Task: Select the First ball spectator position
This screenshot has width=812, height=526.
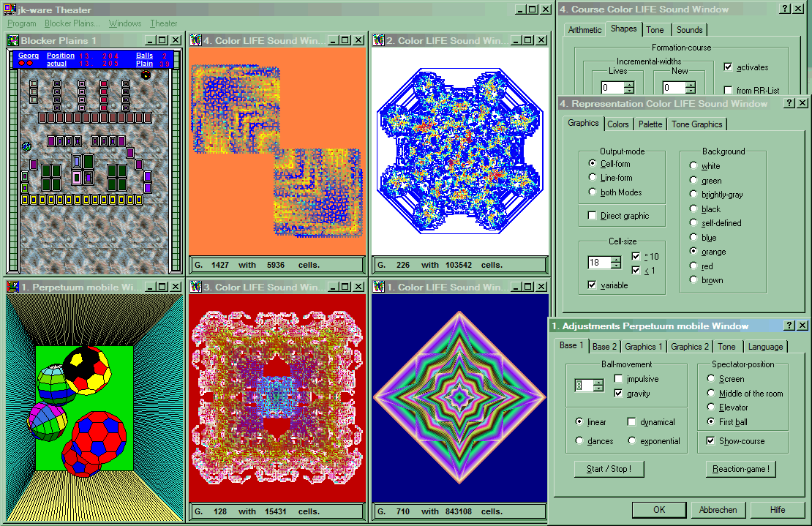Action: (x=711, y=421)
